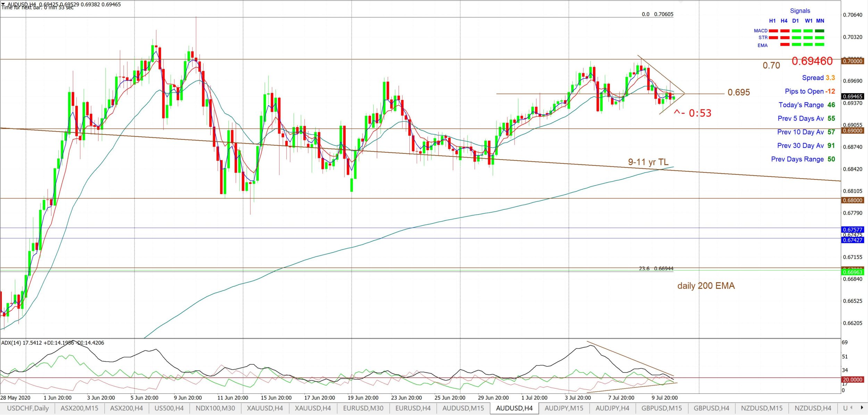
Task: Select 'Prev 30 Day Av 91' text
Action: 806,145
